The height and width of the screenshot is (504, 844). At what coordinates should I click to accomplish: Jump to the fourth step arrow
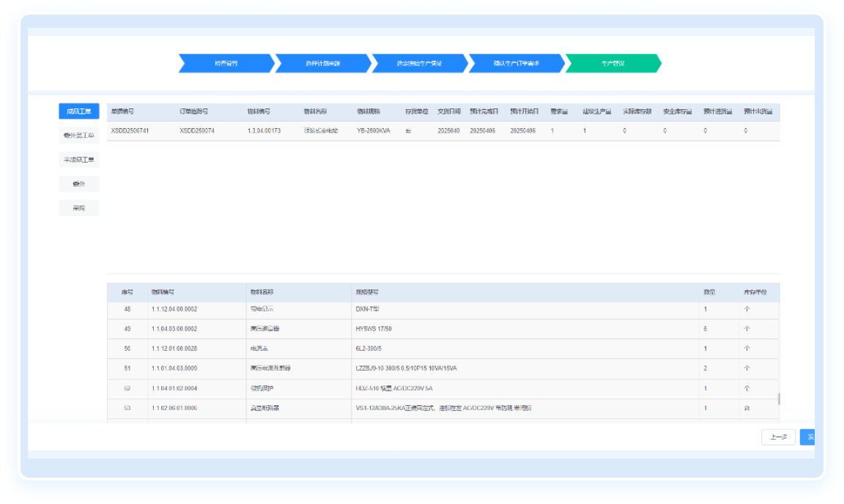(x=516, y=64)
